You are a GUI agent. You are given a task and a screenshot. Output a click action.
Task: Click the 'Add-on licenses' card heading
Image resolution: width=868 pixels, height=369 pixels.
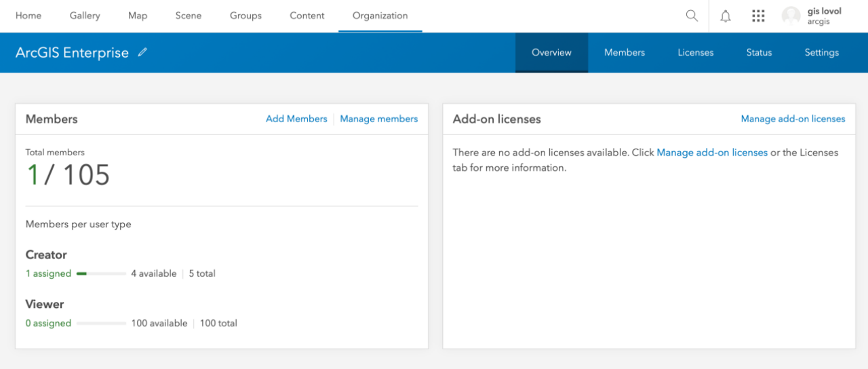tap(497, 119)
